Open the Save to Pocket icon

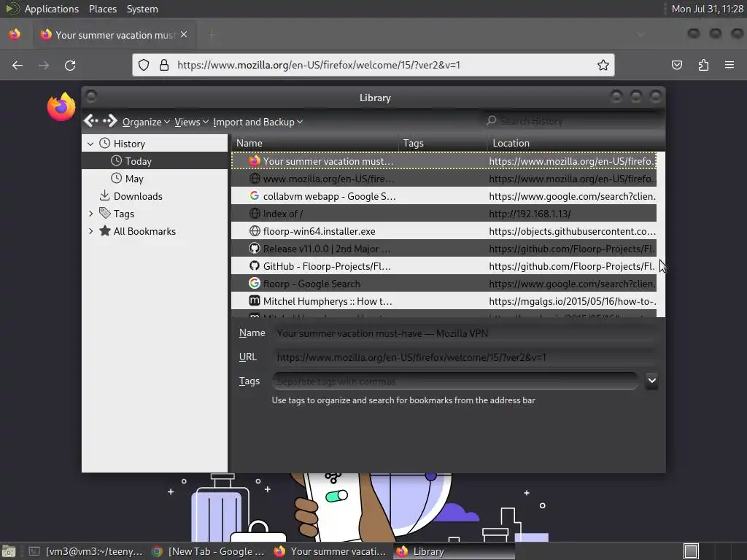(x=677, y=65)
